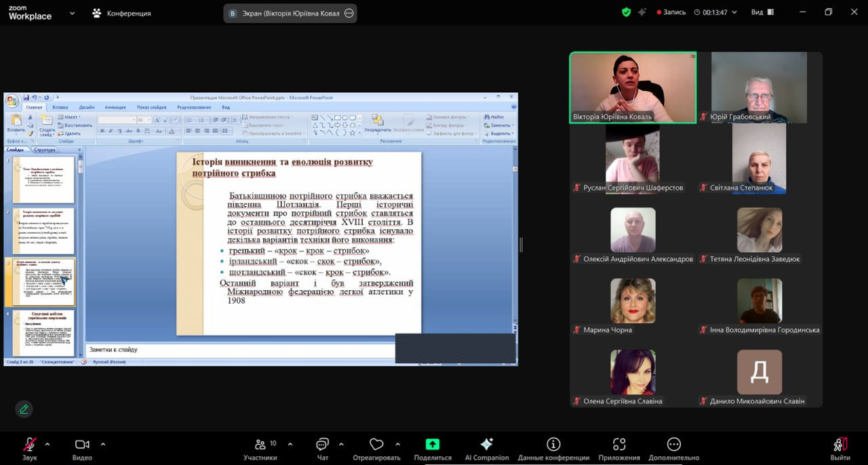Screen dimensions: 868x465
Task: Expand caret next to Чат
Action: [x=341, y=445]
